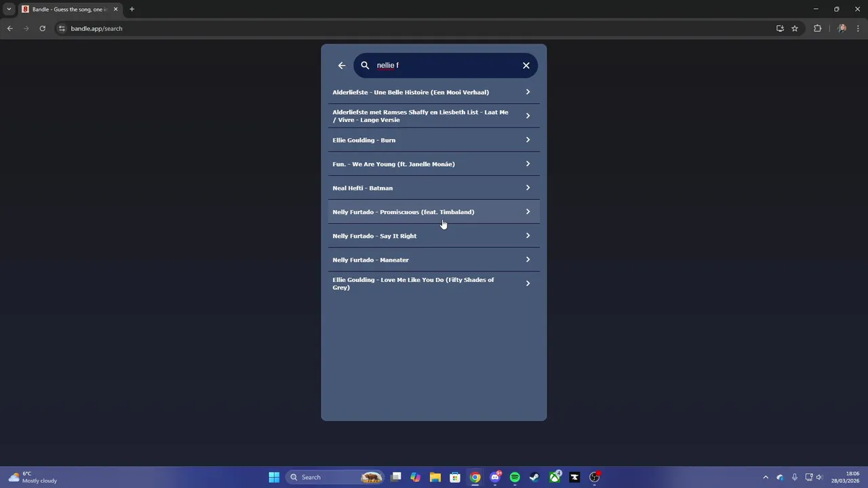The image size is (868, 488).
Task: Install the app via address bar icon
Action: pos(780,28)
